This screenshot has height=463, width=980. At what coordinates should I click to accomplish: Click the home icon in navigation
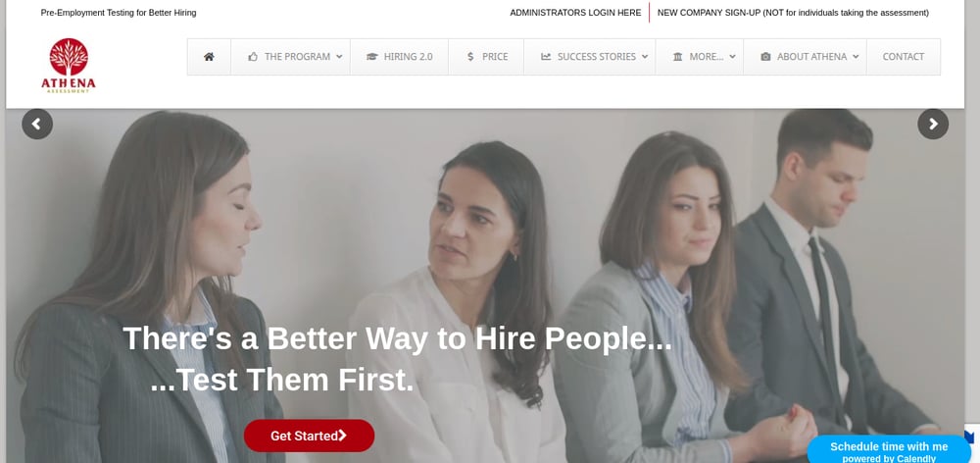[x=209, y=56]
